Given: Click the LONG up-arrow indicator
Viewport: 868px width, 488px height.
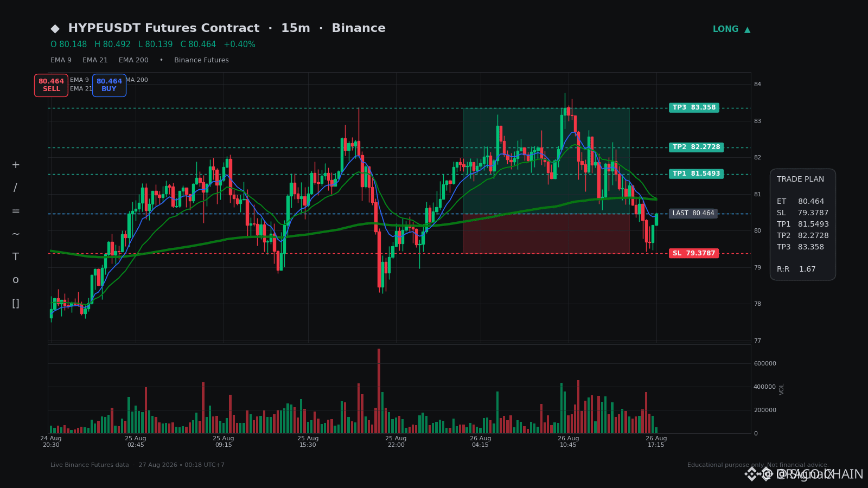Looking at the screenshot, I should pyautogui.click(x=731, y=29).
